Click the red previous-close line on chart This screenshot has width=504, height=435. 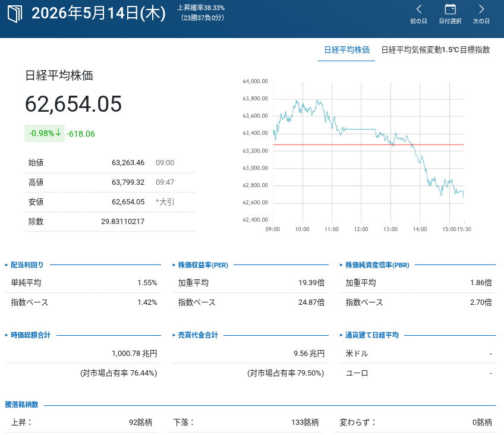tap(368, 145)
